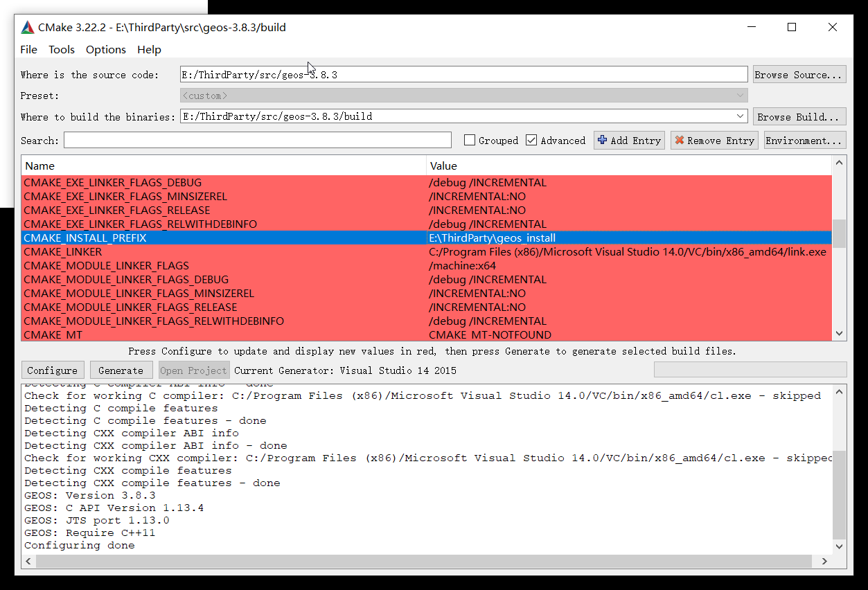Select CMAKE_EXE_LINKER_FLAGS_RELEASE entry
The image size is (868, 590).
(x=116, y=211)
